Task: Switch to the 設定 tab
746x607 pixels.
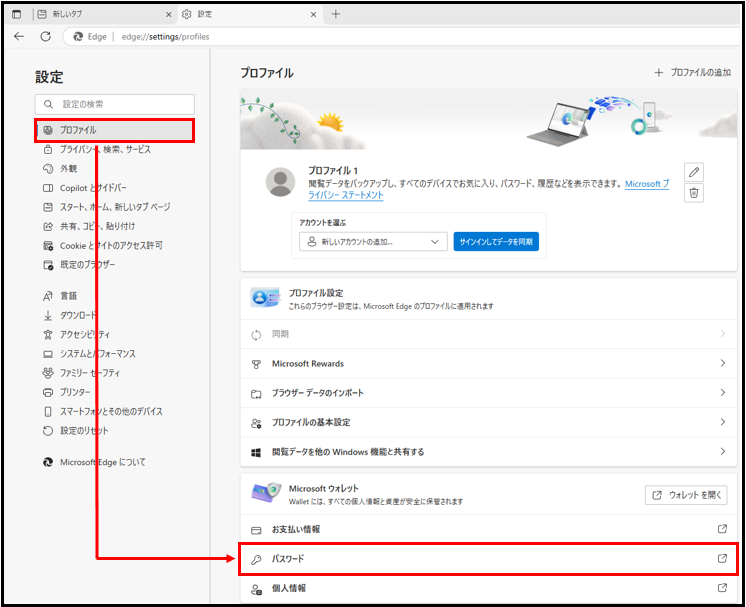Action: 250,14
